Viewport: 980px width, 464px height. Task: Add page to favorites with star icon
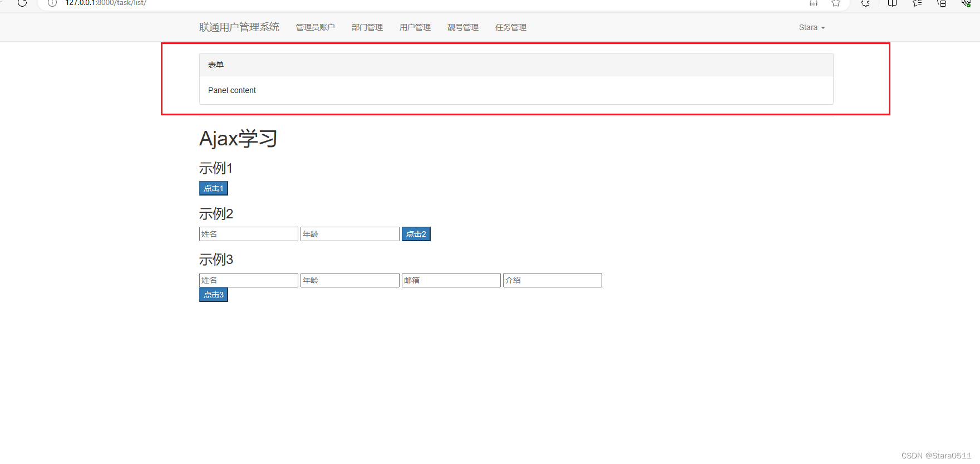(836, 3)
